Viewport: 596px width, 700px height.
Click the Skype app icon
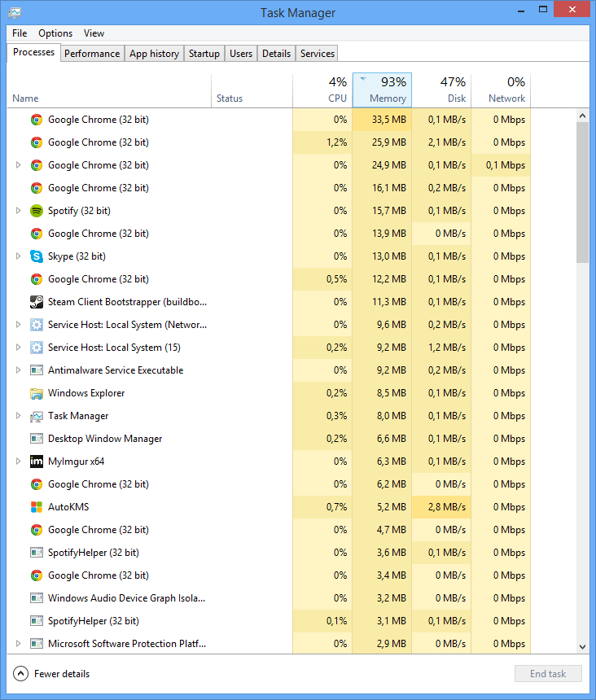click(x=36, y=256)
